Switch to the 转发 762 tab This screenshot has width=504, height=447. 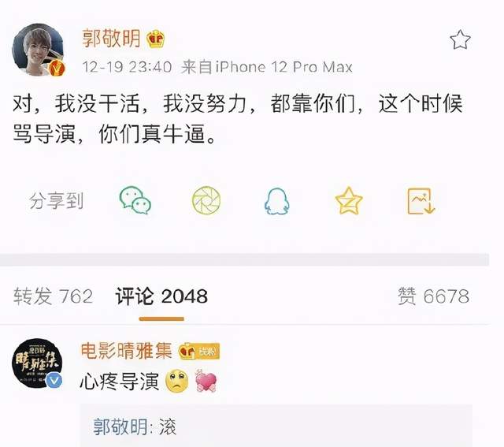pos(54,296)
